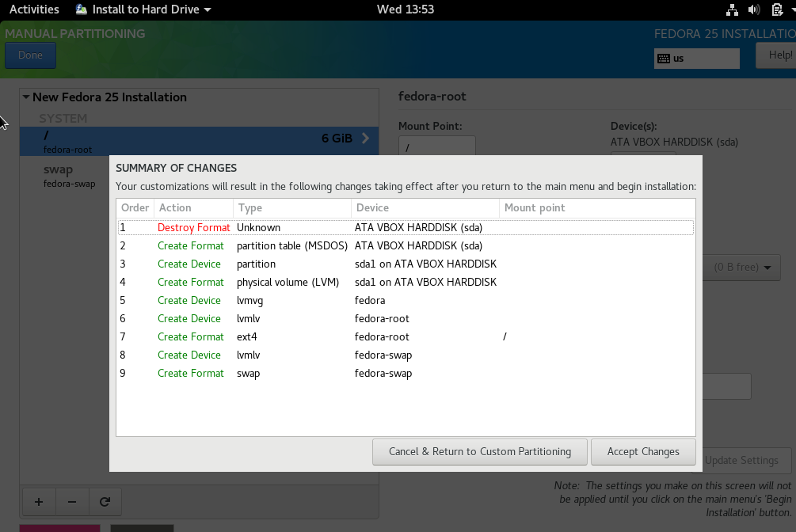Click Cancel & Return to Custom Partitioning

(479, 452)
